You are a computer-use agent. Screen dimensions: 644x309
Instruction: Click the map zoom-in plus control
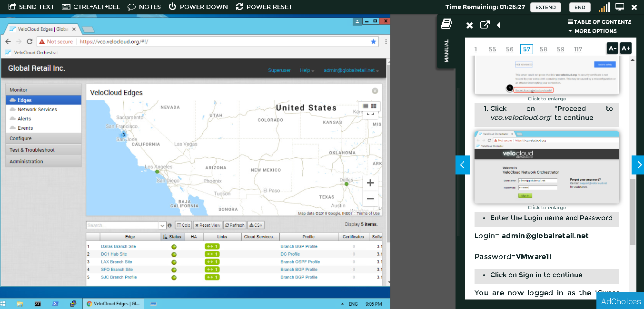370,183
